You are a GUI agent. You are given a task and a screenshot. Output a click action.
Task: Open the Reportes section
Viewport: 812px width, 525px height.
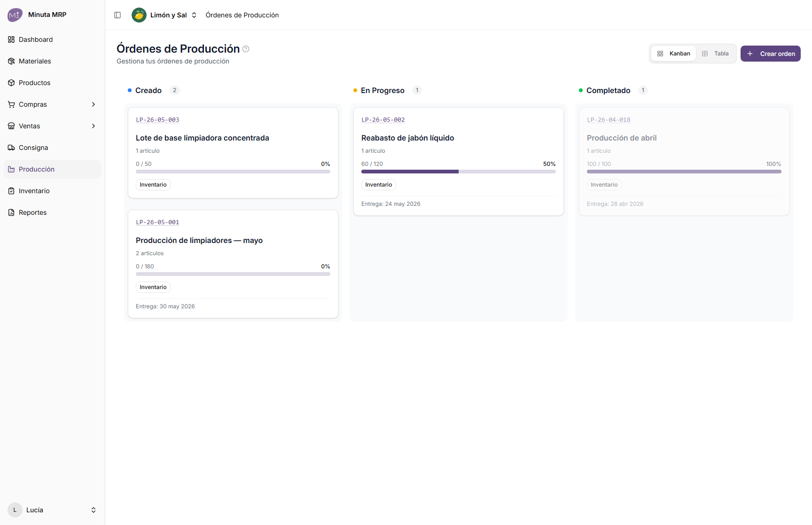(x=52, y=212)
